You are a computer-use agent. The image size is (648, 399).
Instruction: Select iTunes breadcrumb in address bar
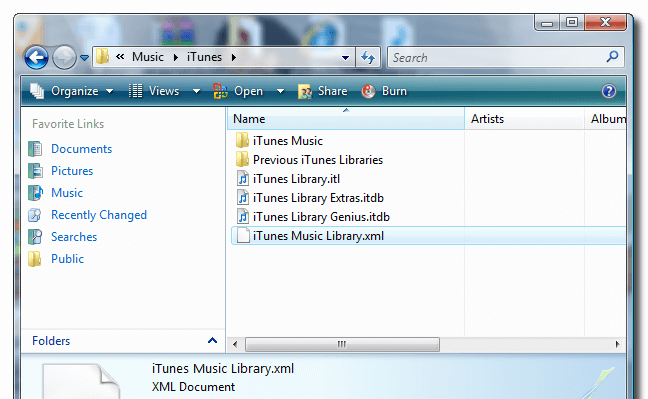coord(204,57)
